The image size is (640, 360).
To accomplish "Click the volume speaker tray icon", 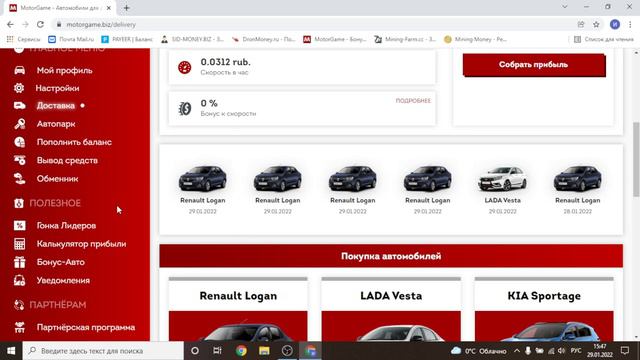I will click(561, 351).
